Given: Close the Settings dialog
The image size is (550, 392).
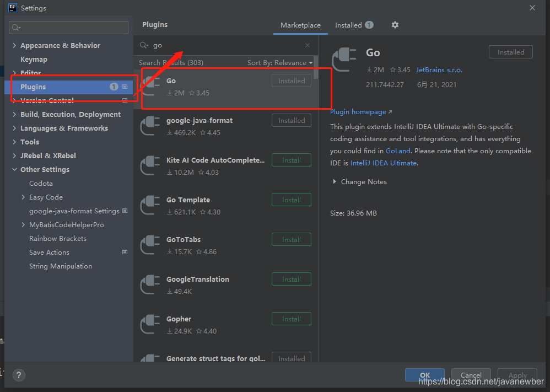Looking at the screenshot, I should coord(532,8).
